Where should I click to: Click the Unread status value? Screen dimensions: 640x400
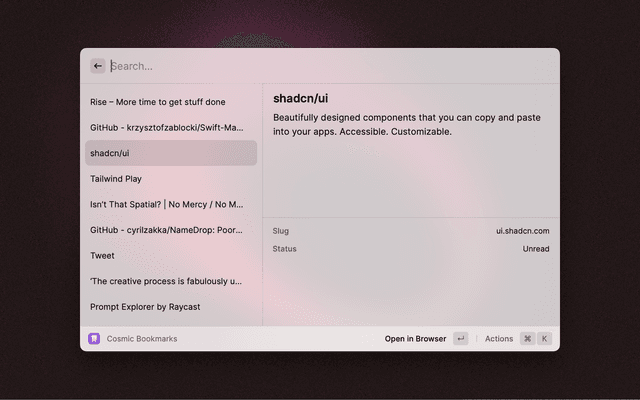(x=535, y=249)
